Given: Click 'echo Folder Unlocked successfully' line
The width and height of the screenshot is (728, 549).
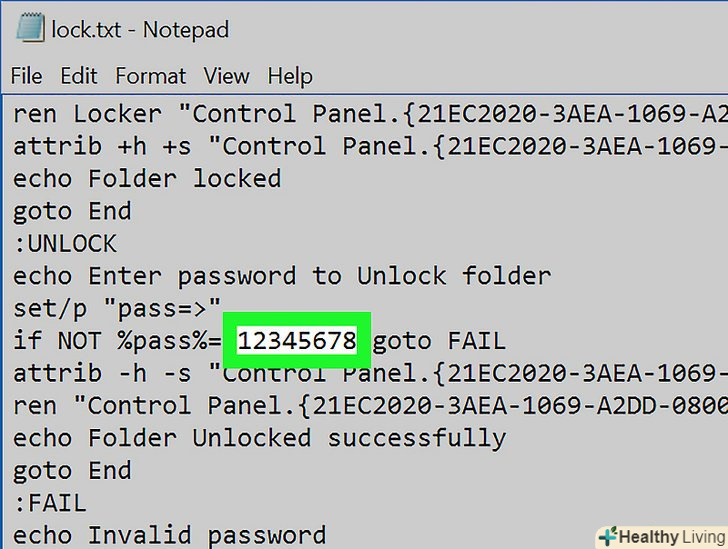Looking at the screenshot, I should [x=259, y=438].
